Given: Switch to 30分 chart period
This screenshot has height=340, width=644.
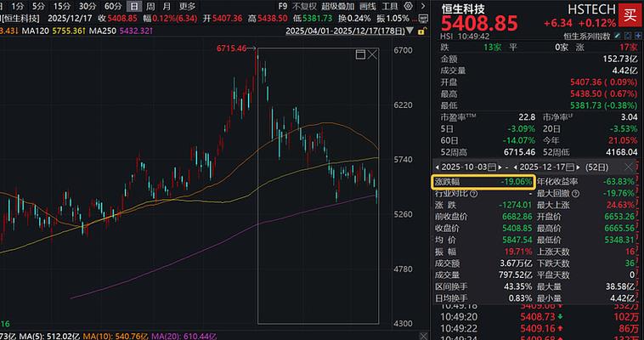Looking at the screenshot, I should (x=88, y=6).
